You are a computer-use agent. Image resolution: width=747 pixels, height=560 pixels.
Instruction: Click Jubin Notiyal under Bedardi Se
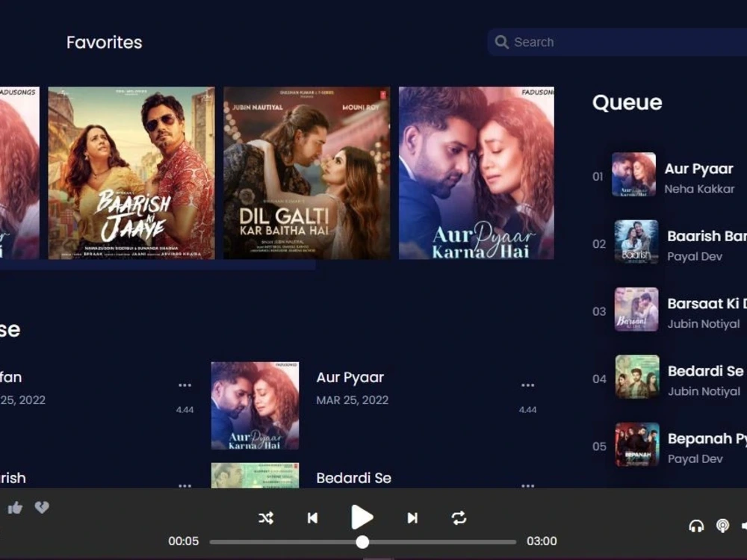[704, 392]
